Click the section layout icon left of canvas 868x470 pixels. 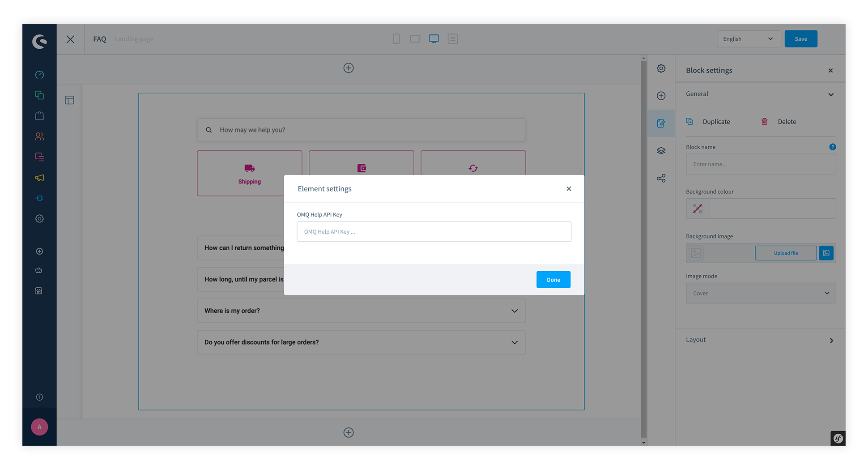(70, 100)
